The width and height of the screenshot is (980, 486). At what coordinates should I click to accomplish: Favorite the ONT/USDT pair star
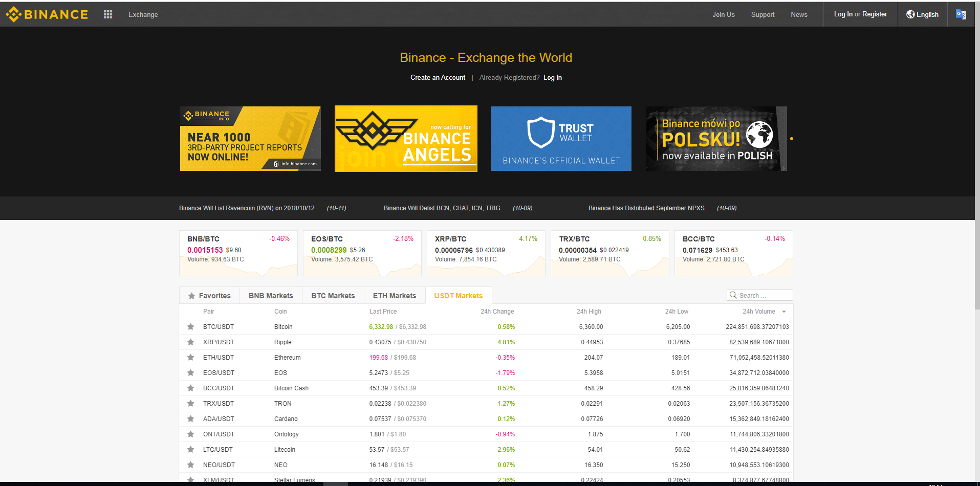point(191,434)
